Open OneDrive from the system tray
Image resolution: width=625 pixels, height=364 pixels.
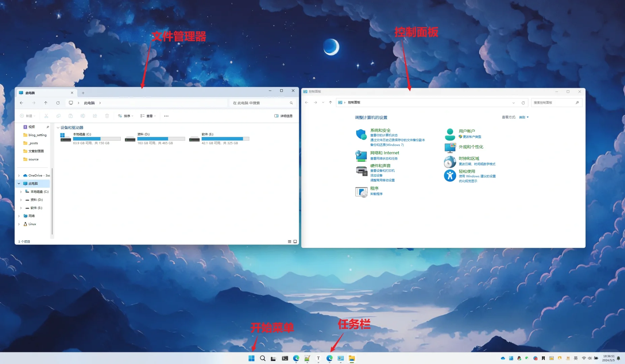(x=503, y=358)
